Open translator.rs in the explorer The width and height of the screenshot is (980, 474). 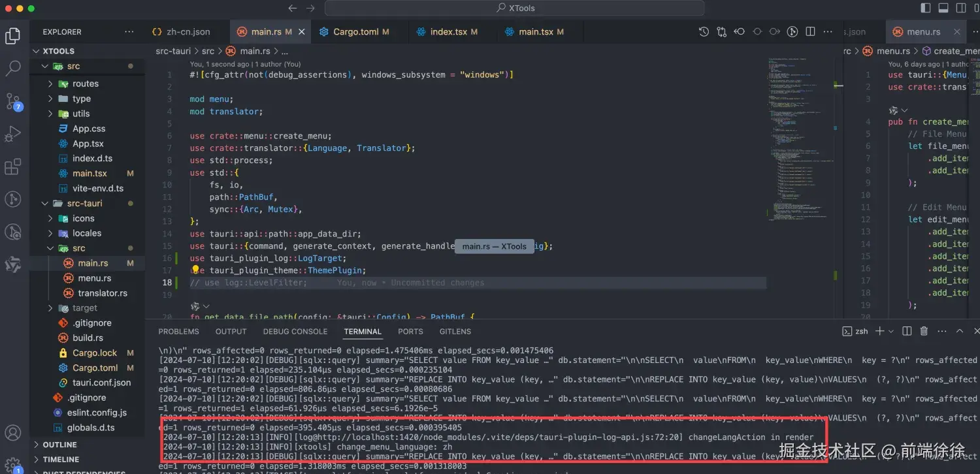[103, 293]
